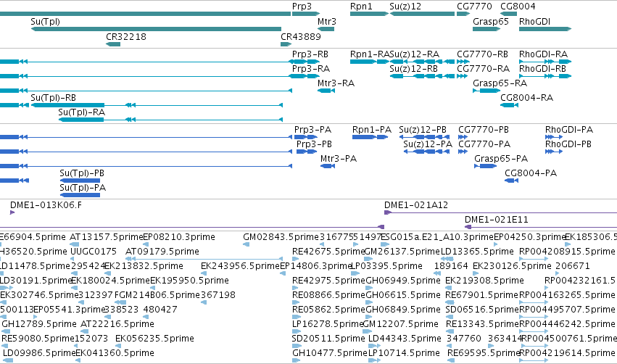
Task: Click the Grasp65 gene bar
Action: (486, 29)
